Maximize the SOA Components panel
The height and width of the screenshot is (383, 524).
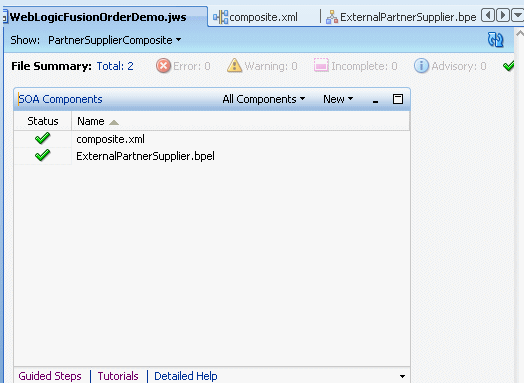[398, 99]
